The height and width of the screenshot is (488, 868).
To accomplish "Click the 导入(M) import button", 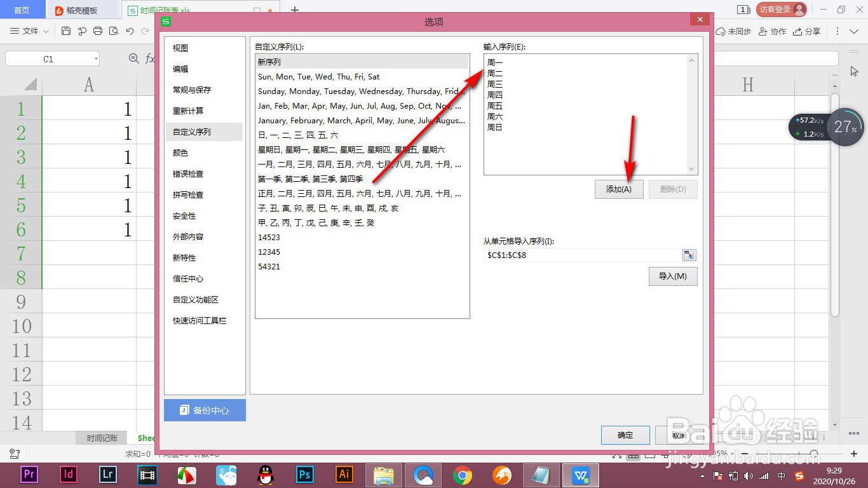I will 672,276.
